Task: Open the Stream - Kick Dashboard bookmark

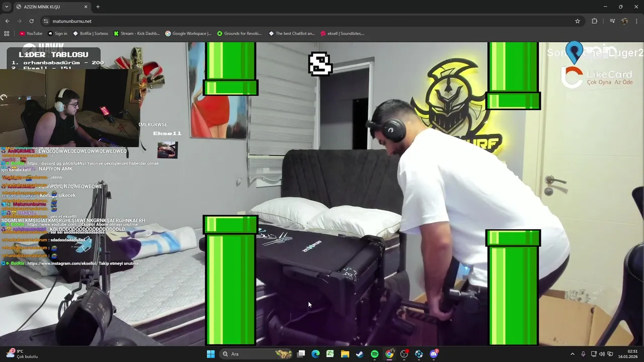Action: tap(137, 34)
